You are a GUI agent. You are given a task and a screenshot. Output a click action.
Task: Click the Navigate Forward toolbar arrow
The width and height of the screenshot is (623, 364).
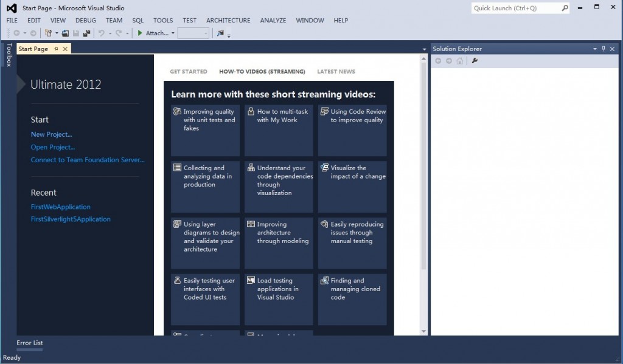(x=33, y=33)
